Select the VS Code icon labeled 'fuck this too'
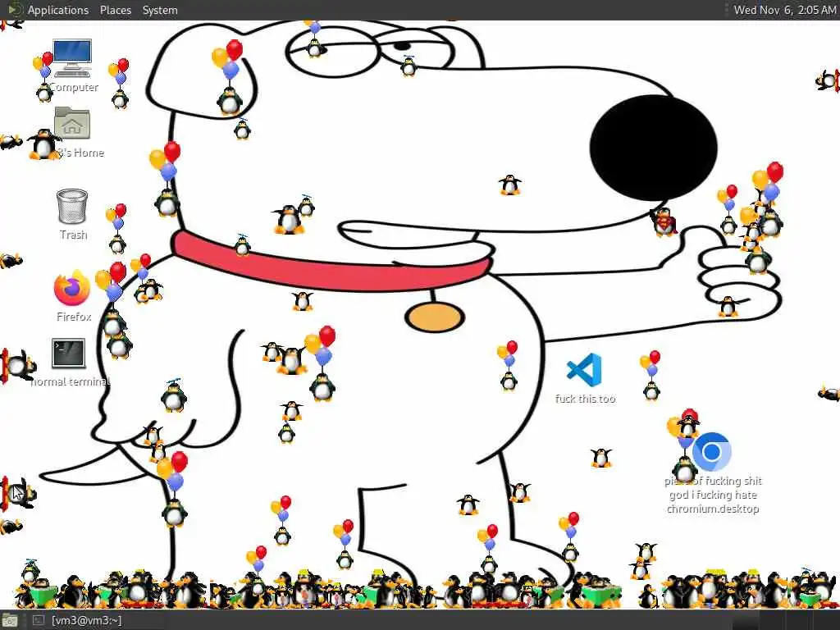Image resolution: width=840 pixels, height=630 pixels. click(x=584, y=370)
